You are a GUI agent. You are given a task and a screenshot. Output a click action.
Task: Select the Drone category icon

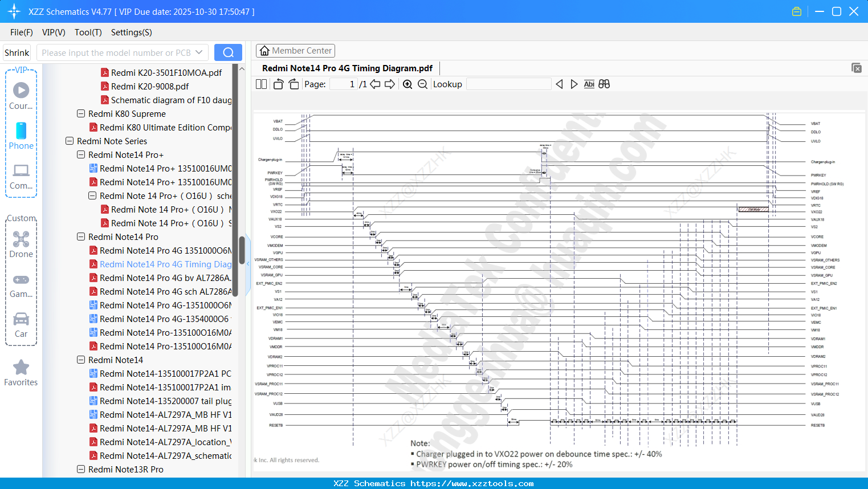(x=21, y=239)
